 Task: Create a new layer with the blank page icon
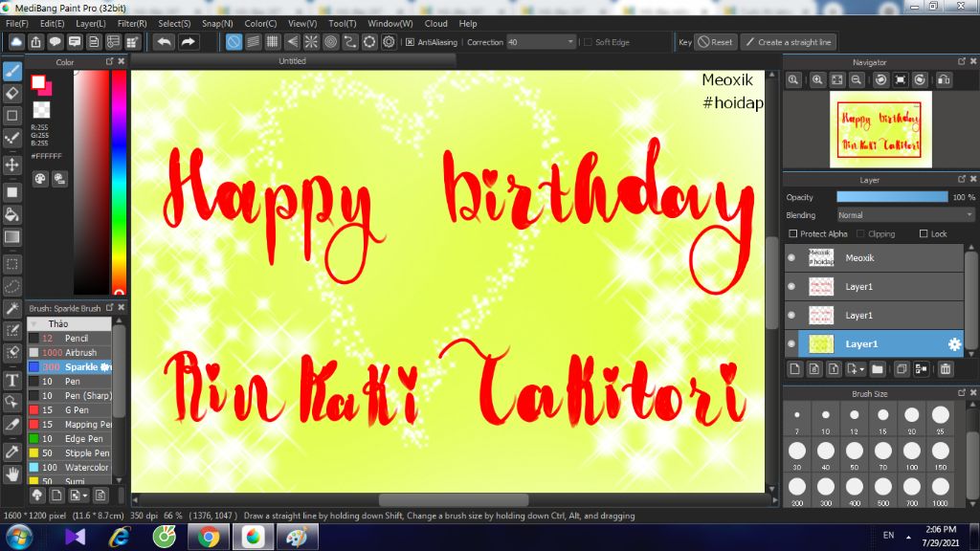[x=794, y=369]
